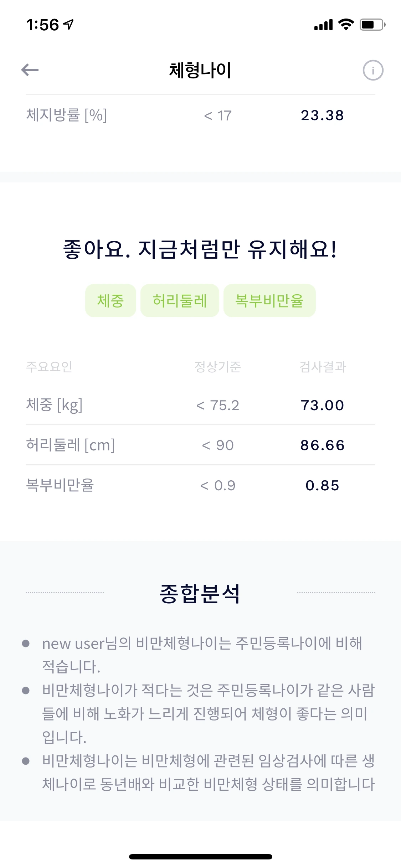Tap the location arrow beside the time
Viewport: 401px width, 868px height.
click(x=68, y=24)
